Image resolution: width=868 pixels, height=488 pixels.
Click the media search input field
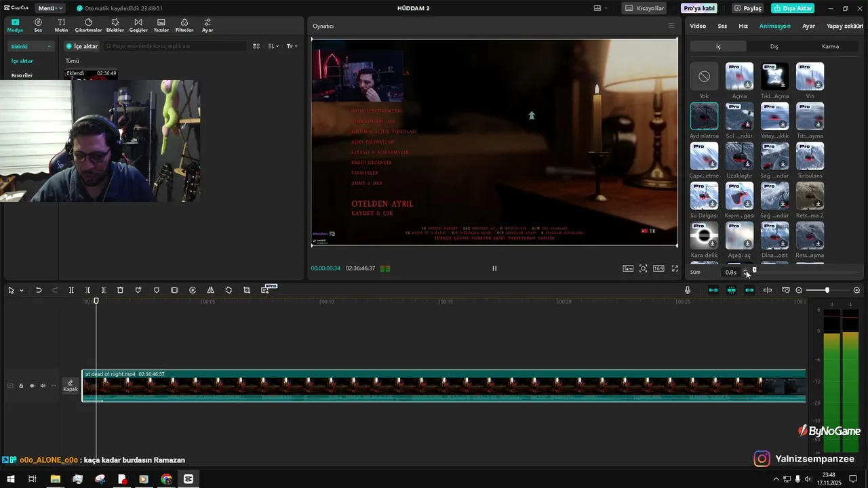pos(175,46)
